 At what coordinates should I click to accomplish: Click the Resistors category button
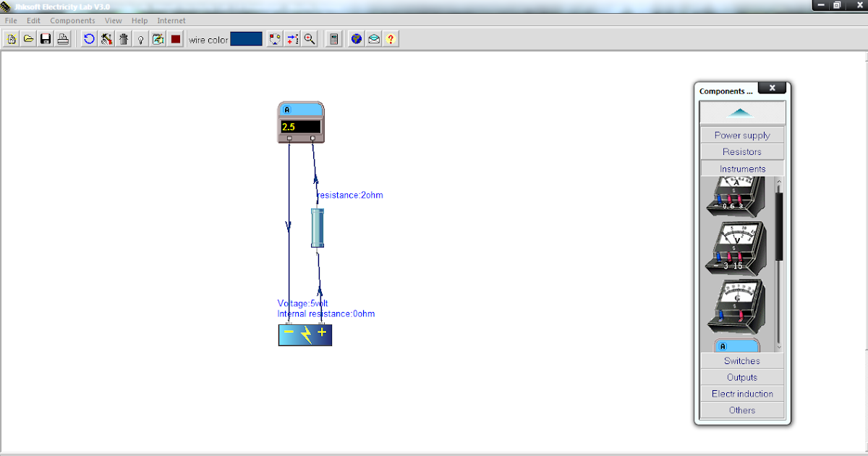741,151
